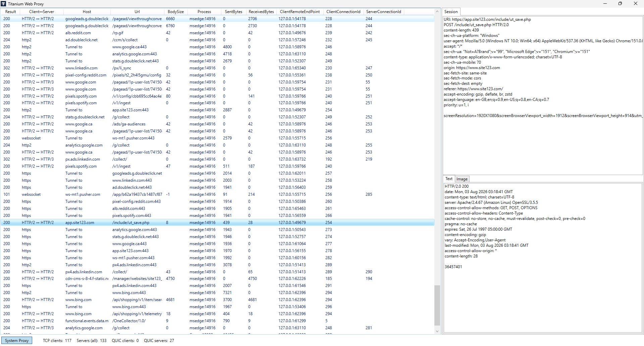The height and width of the screenshot is (346, 644).
Task: Click the HTTP/2.0 200 response status line
Action: pos(457,186)
